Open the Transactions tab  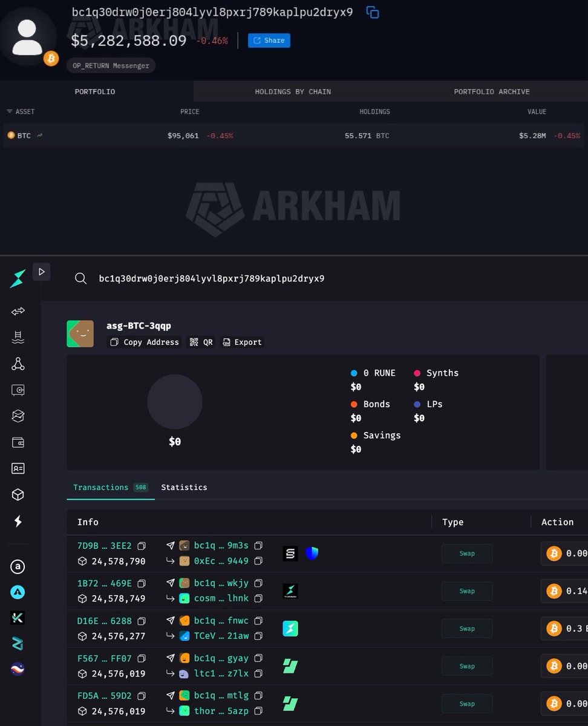point(111,488)
